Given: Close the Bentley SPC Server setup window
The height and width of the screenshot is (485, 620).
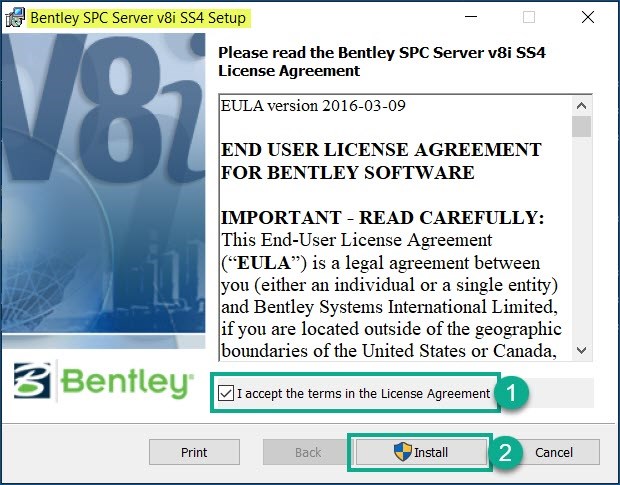Looking at the screenshot, I should coord(588,17).
